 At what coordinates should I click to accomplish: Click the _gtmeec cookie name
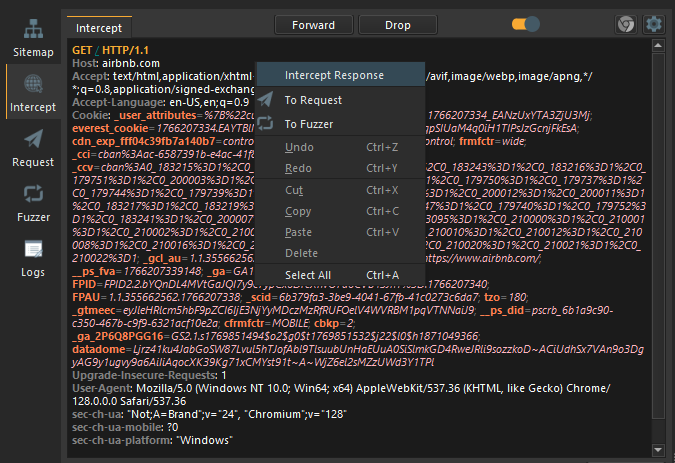point(94,310)
